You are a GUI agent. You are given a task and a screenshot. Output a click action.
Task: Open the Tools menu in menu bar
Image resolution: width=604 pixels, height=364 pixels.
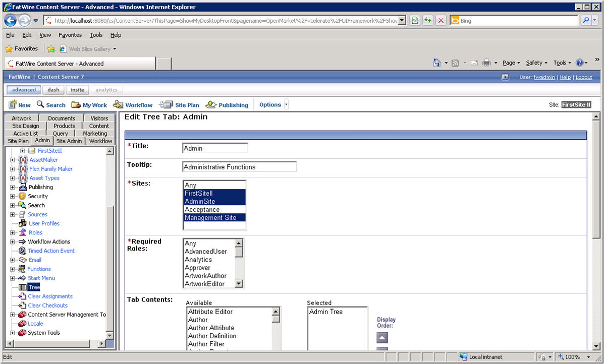(x=96, y=35)
